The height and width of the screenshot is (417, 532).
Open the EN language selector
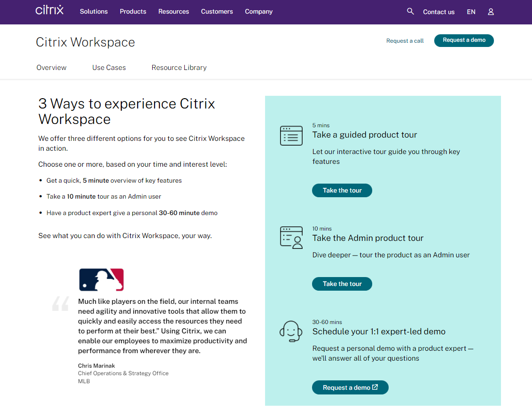click(x=471, y=12)
